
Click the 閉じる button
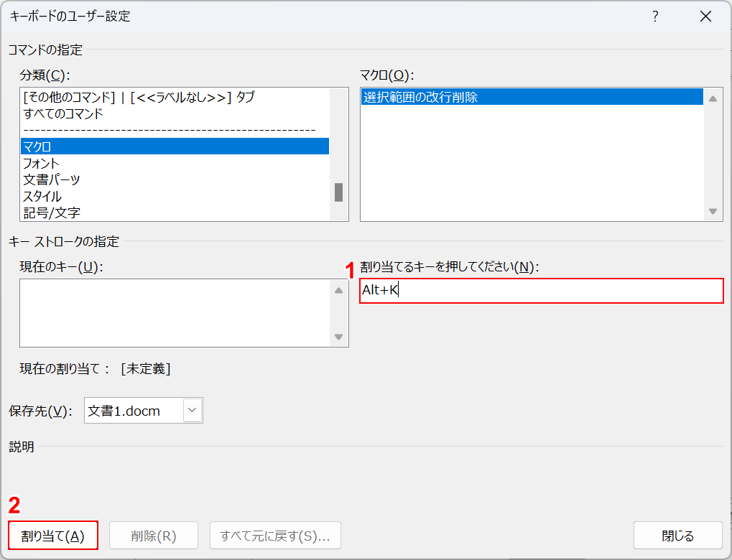[x=677, y=536]
